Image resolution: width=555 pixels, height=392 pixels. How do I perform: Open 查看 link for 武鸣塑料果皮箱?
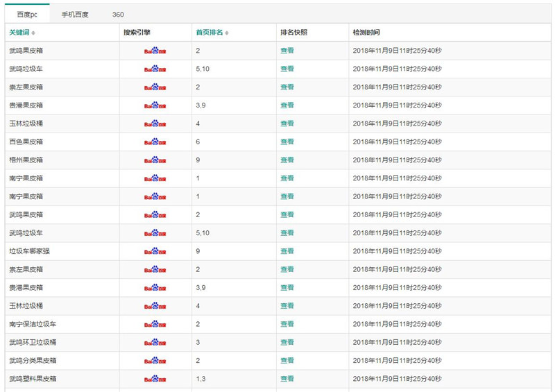(287, 379)
